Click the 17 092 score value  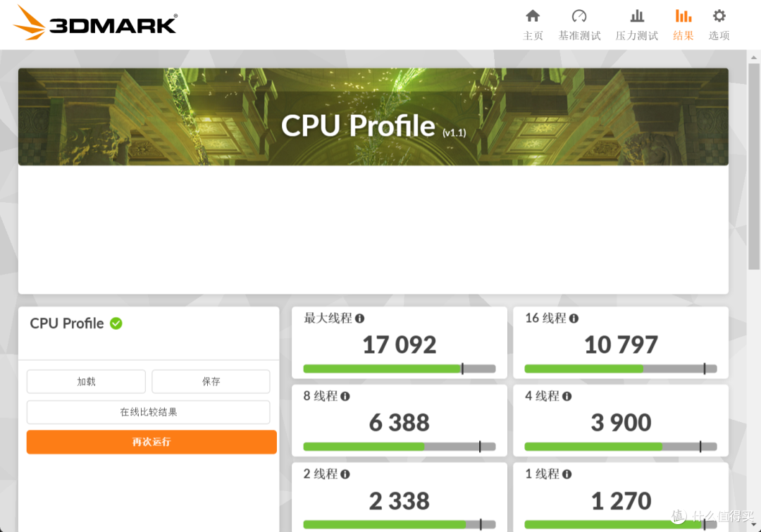(x=400, y=345)
